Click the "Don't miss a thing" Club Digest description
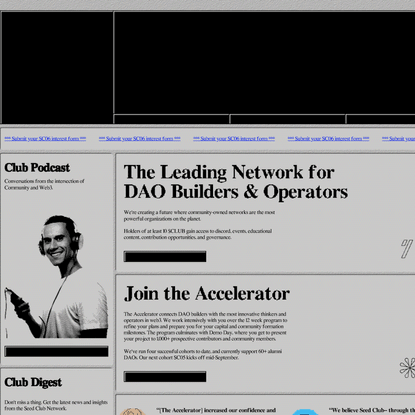415x415 pixels. (56, 405)
